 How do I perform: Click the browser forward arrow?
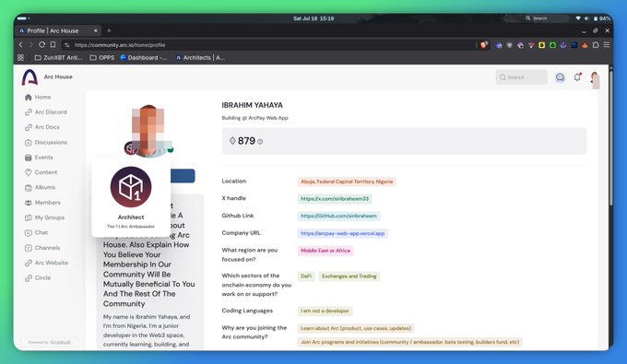[x=30, y=45]
